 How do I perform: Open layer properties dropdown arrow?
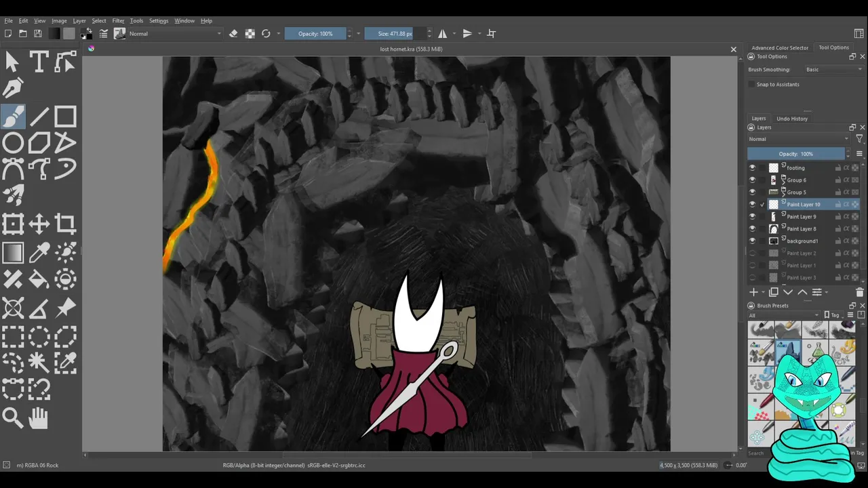click(x=827, y=292)
